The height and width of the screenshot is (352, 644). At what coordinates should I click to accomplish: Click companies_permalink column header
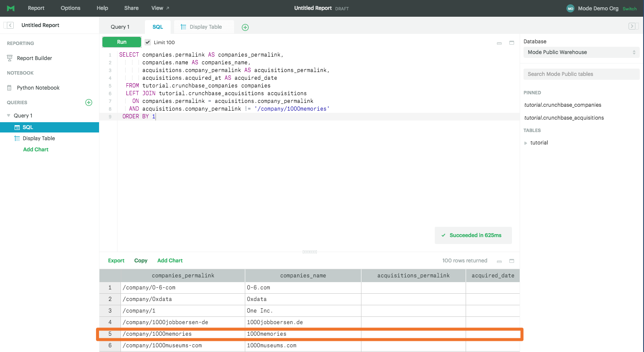[183, 276]
